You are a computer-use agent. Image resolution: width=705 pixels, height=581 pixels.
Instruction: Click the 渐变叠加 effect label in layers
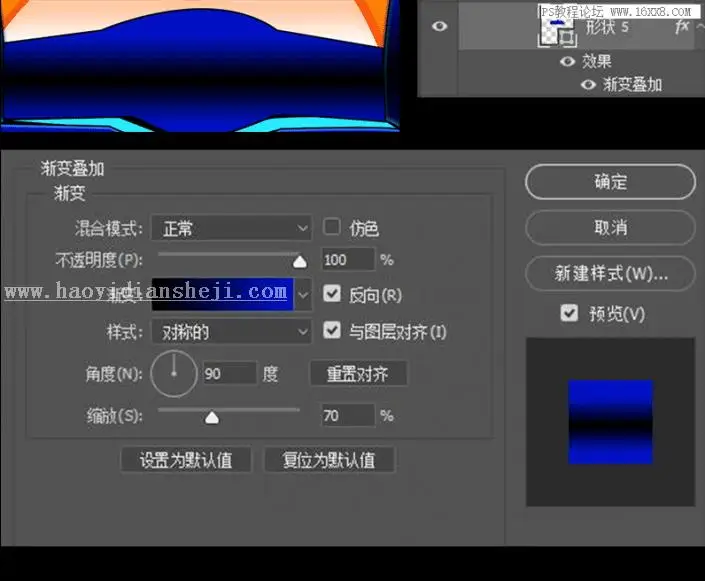coord(632,84)
